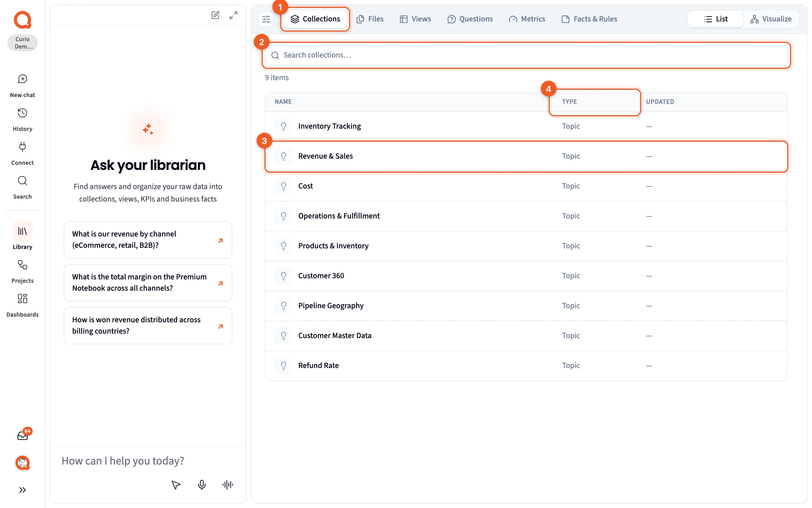812x508 pixels.
Task: Open the Products & Inventory collection
Action: point(526,246)
